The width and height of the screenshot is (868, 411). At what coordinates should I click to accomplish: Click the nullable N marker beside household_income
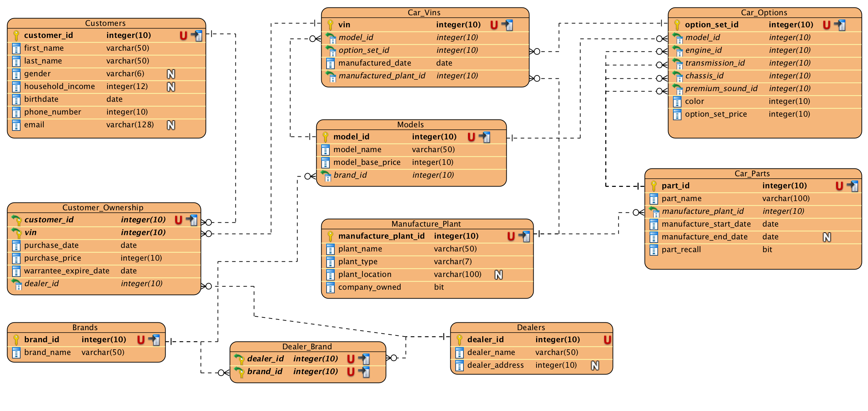pos(171,87)
